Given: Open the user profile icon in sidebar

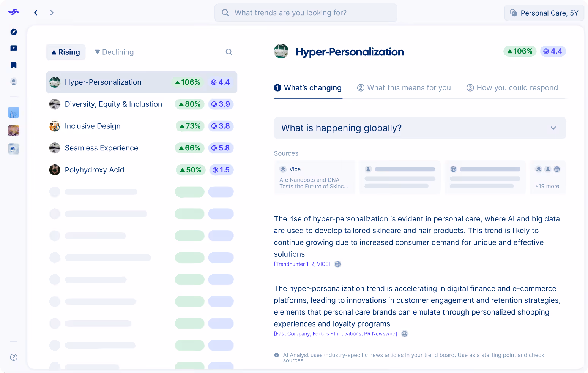Looking at the screenshot, I should tap(14, 82).
